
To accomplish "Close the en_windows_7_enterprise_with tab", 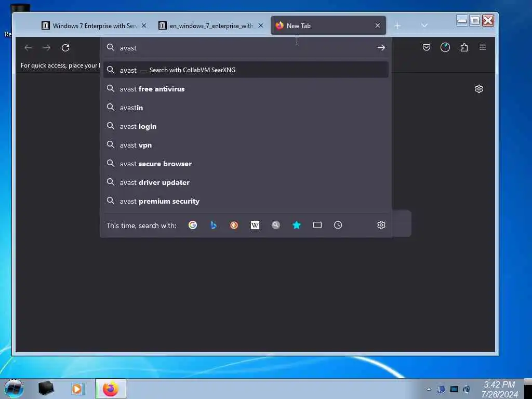I will [261, 25].
